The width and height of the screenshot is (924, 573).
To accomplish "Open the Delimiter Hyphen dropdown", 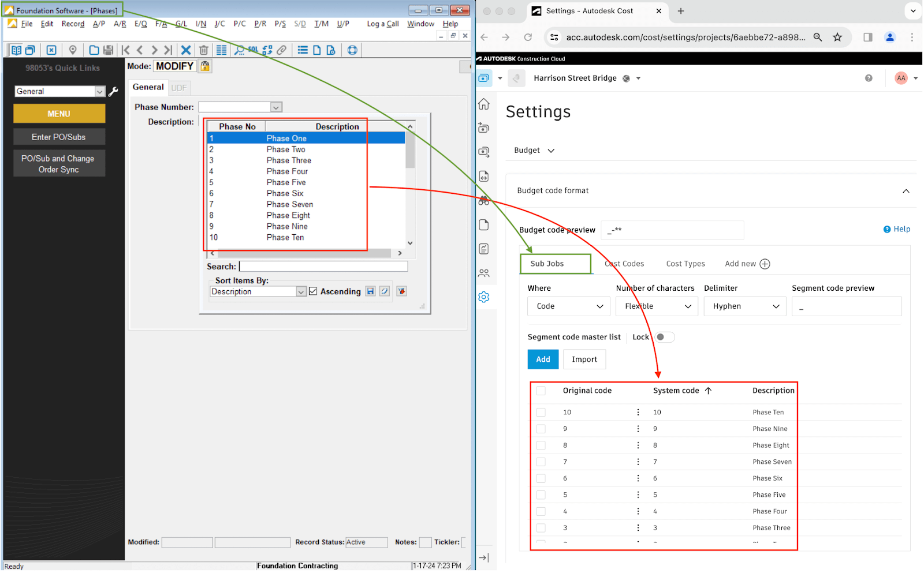I will 745,306.
